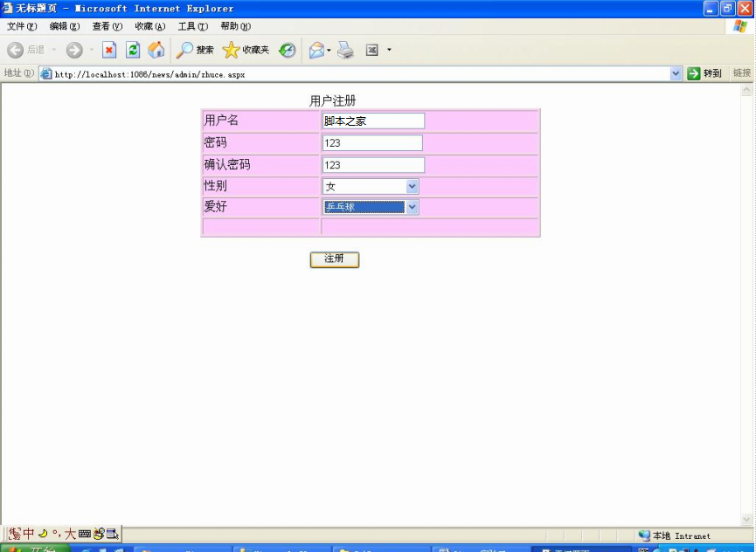The height and width of the screenshot is (552, 756).
Task: Click the 爱好 label cell
Action: point(260,207)
